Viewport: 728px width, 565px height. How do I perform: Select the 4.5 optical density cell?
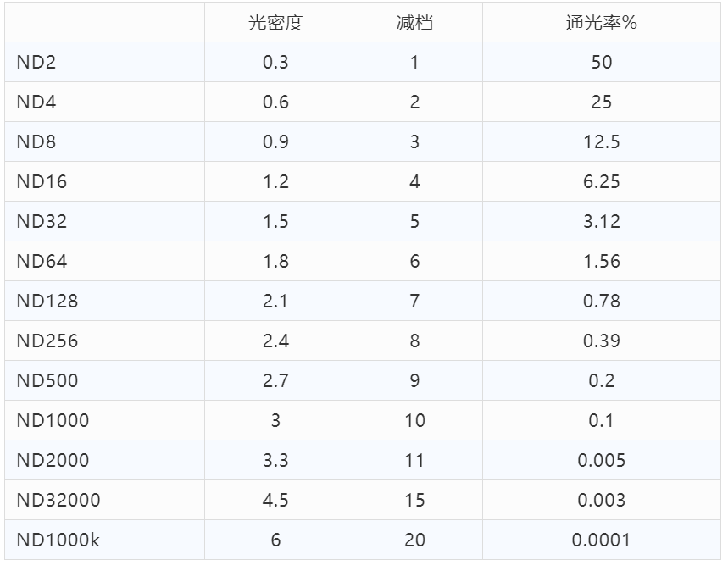tap(275, 501)
